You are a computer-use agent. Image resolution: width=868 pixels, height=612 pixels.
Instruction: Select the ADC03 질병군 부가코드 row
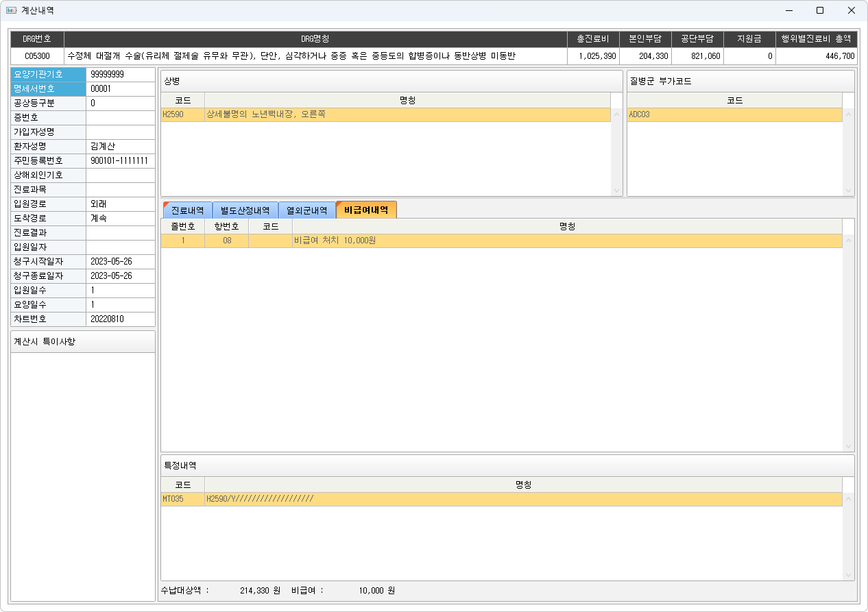(x=734, y=115)
